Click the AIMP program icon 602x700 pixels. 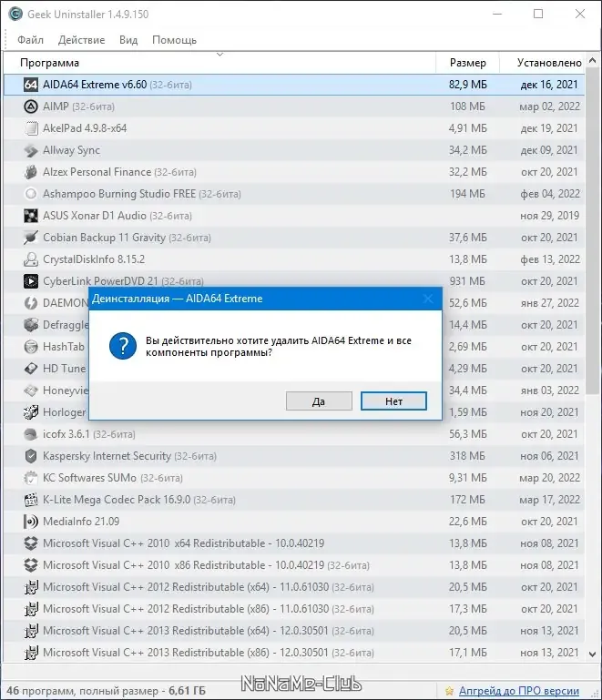pyautogui.click(x=31, y=107)
